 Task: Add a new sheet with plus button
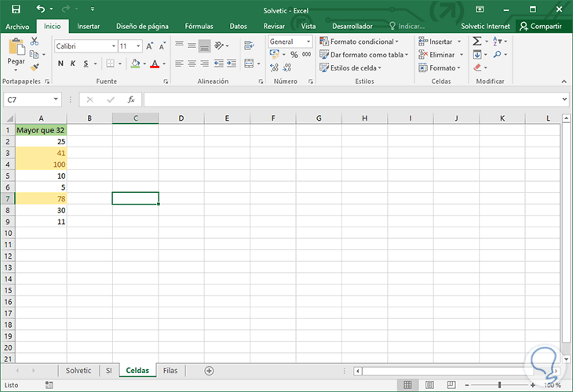pos(209,371)
